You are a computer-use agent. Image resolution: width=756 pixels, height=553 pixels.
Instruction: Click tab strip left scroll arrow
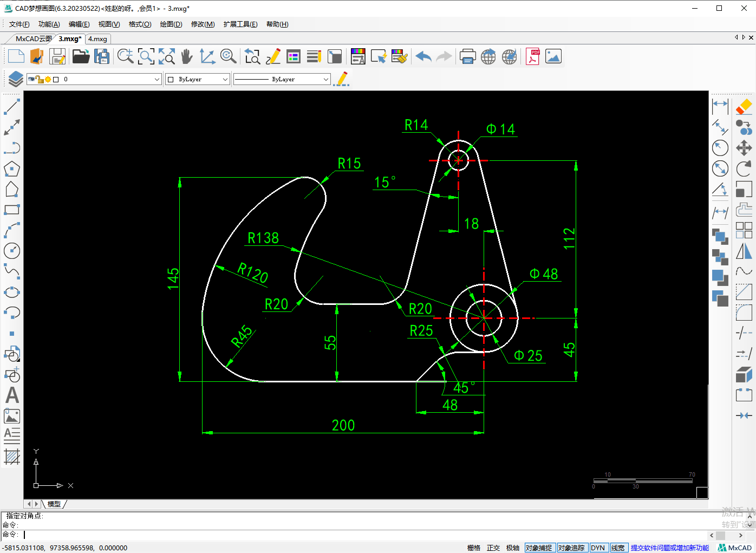pyautogui.click(x=737, y=37)
